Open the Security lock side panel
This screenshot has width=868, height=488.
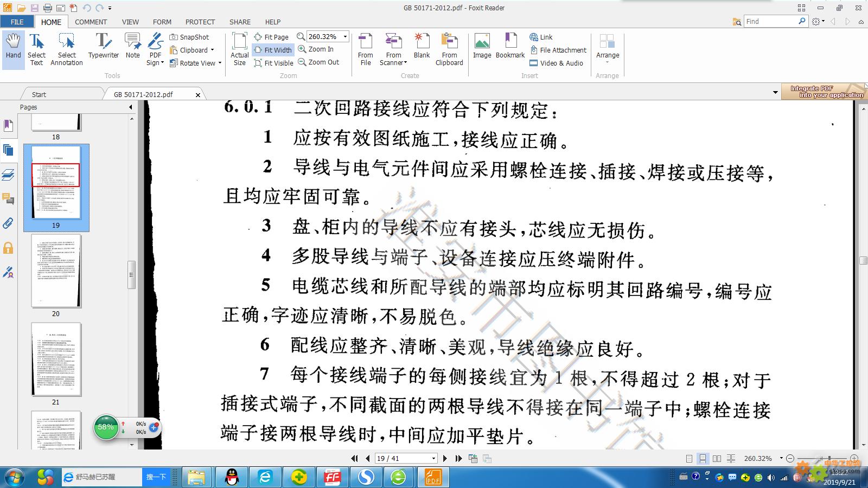tap(8, 248)
